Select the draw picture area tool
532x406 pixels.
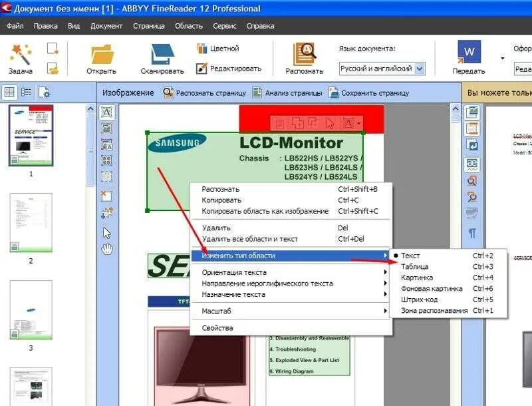tap(107, 128)
